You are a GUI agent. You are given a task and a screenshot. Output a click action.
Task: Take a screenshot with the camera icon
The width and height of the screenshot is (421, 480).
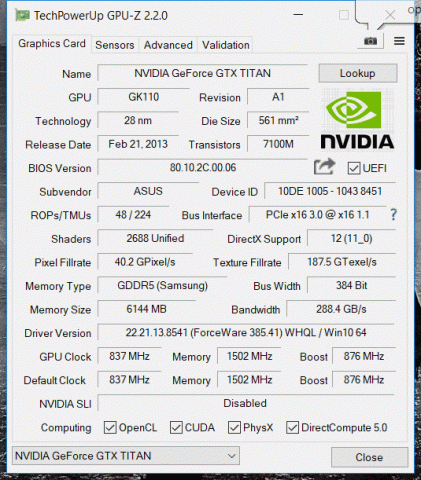370,41
